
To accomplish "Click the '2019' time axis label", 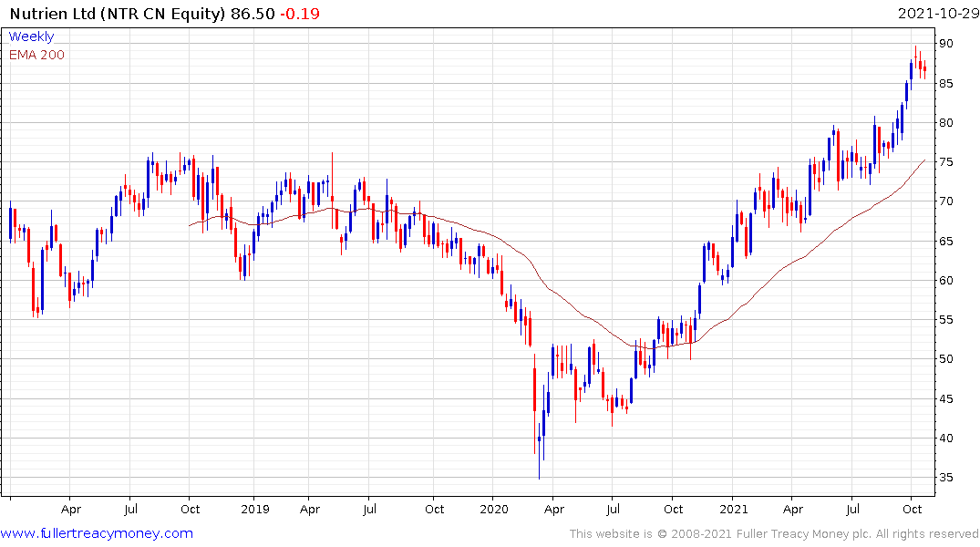I will tap(255, 509).
